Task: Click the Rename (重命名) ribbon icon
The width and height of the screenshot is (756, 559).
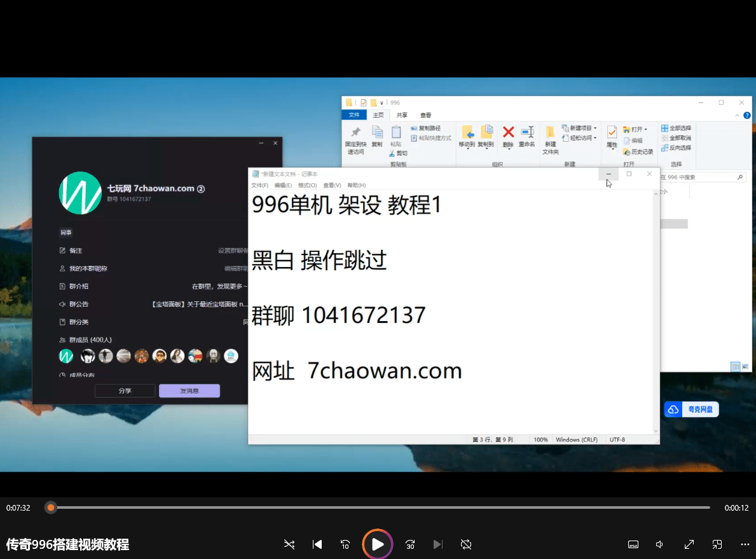Action: coord(526,133)
